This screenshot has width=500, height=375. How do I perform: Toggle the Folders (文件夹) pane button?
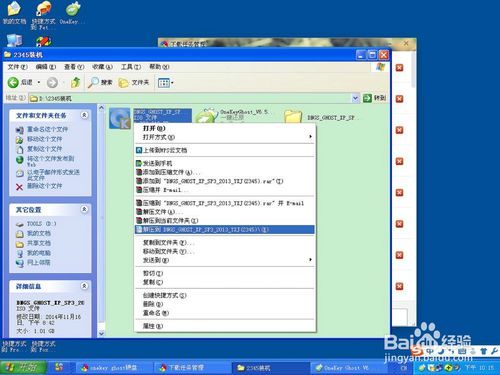coord(134,82)
